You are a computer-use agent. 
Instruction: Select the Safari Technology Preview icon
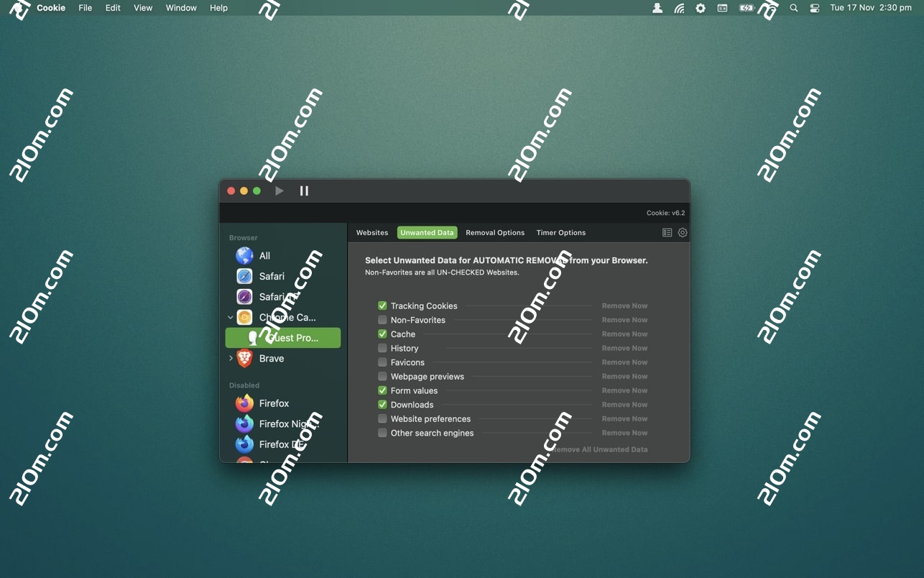tap(244, 297)
